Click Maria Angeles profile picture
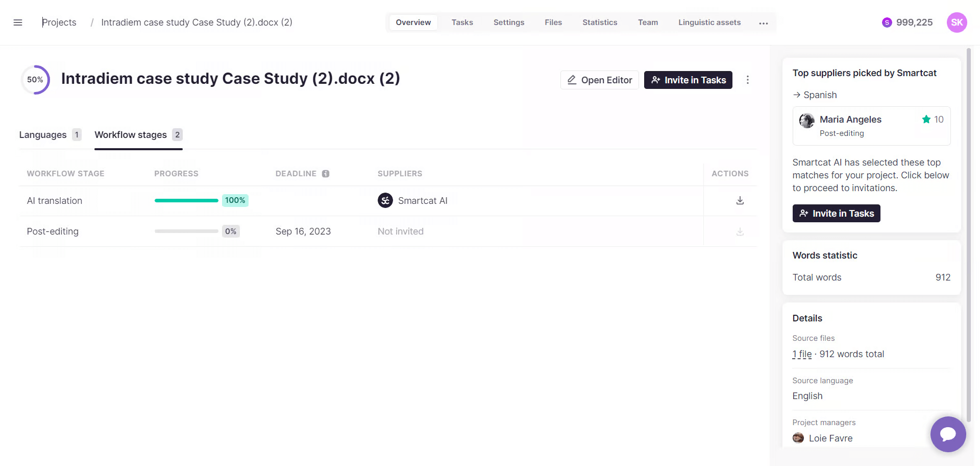This screenshot has height=466, width=980. [807, 121]
